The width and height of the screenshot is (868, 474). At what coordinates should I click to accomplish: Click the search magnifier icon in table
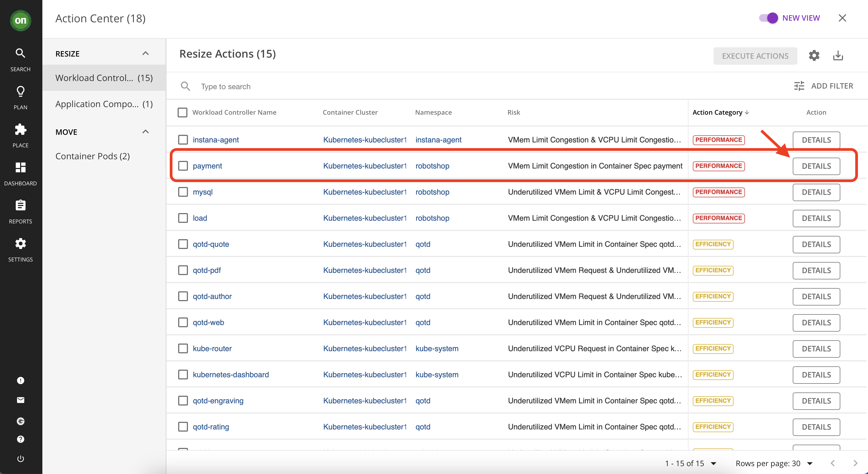[x=185, y=86]
